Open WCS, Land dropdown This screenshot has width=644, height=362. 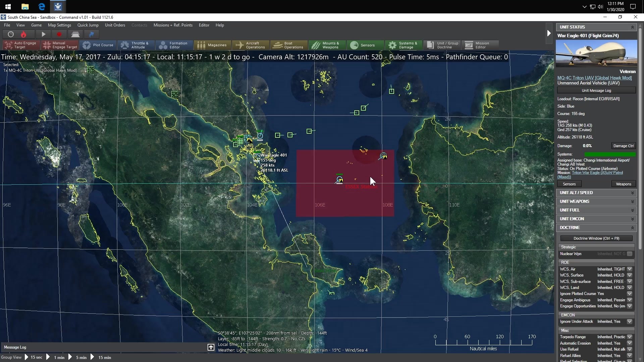click(x=630, y=288)
